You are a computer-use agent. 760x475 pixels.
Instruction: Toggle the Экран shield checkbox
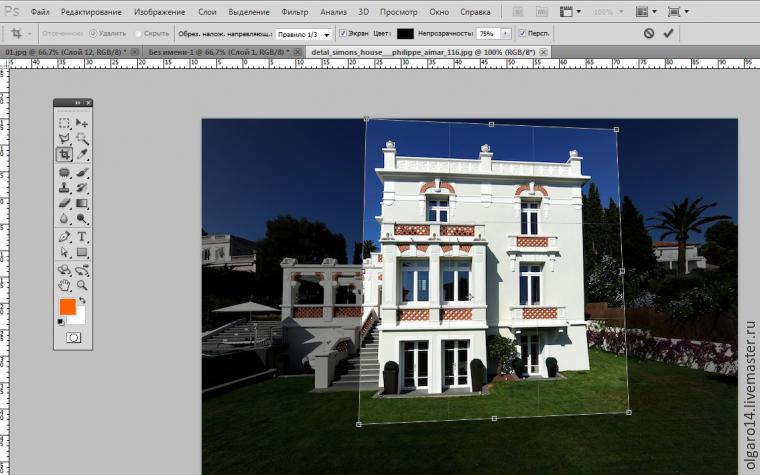tap(343, 33)
